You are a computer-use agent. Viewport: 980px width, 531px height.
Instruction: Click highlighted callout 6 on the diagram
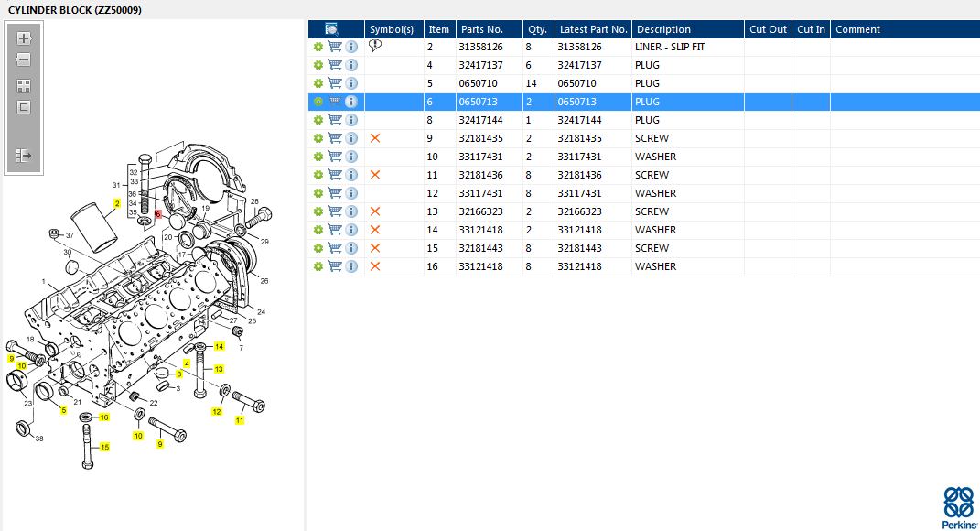[x=157, y=214]
